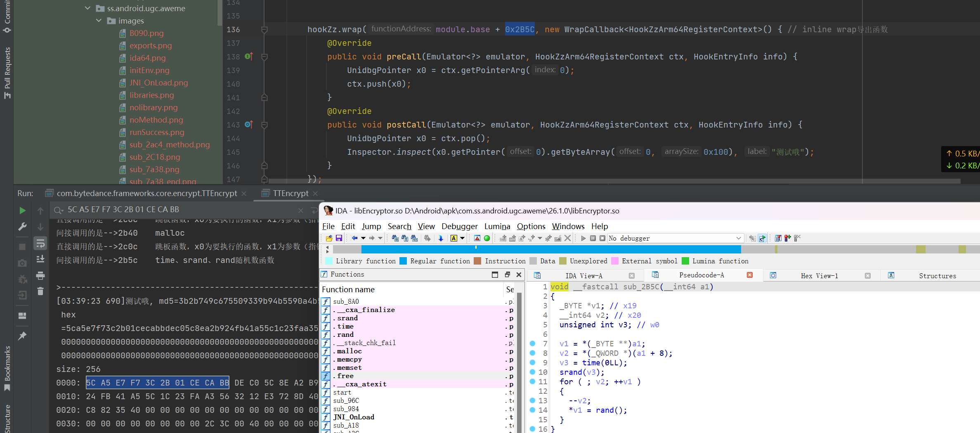Click the Regular function blue legend swatch
The height and width of the screenshot is (433, 980).
point(403,261)
